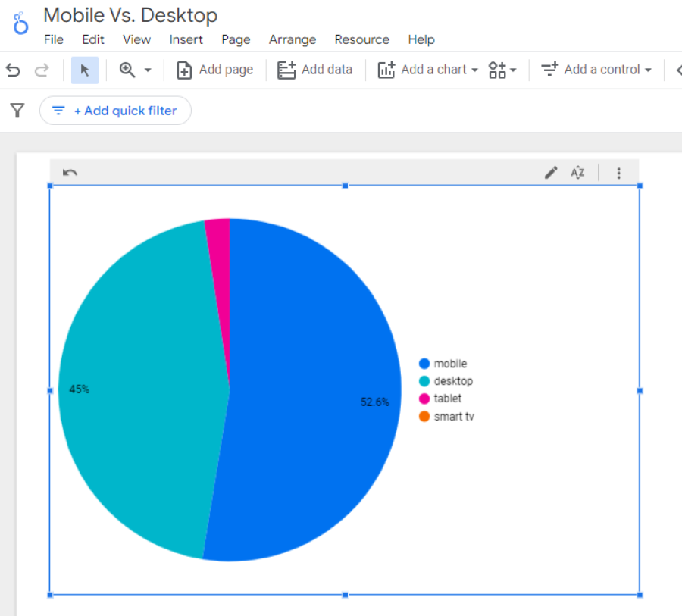Click Add page button
The width and height of the screenshot is (682, 616).
[215, 70]
